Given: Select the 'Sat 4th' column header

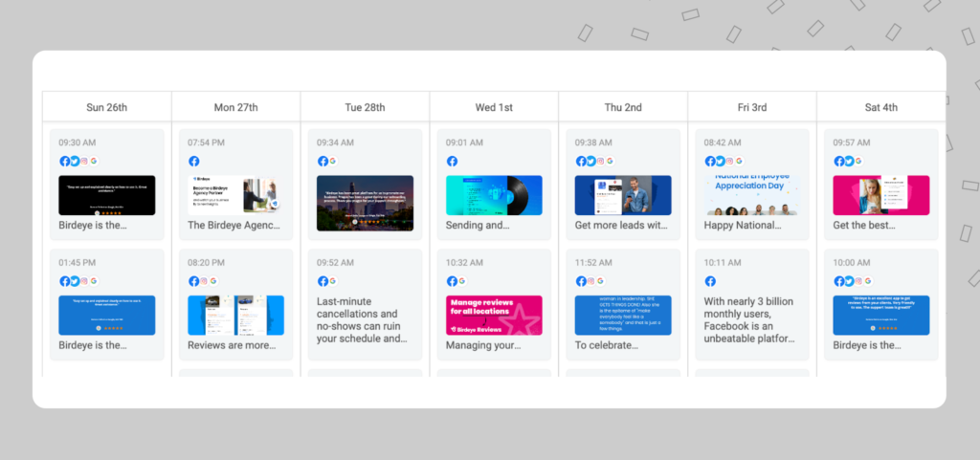Looking at the screenshot, I should pos(881,107).
